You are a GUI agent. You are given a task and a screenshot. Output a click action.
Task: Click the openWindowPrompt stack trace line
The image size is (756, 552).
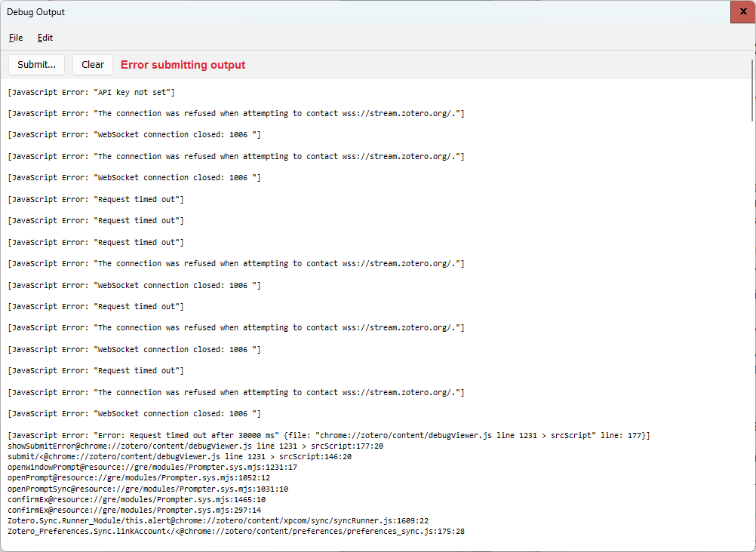tap(152, 467)
